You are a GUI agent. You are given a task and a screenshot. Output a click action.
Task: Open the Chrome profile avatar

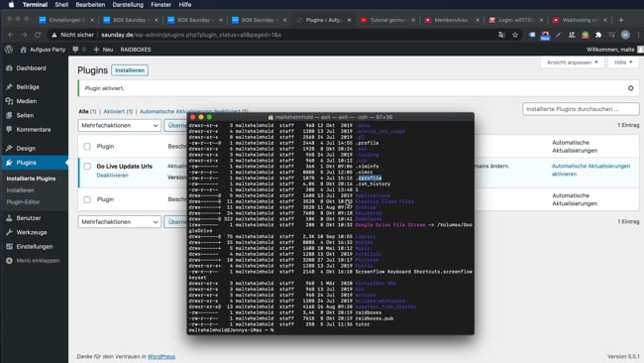[625, 35]
